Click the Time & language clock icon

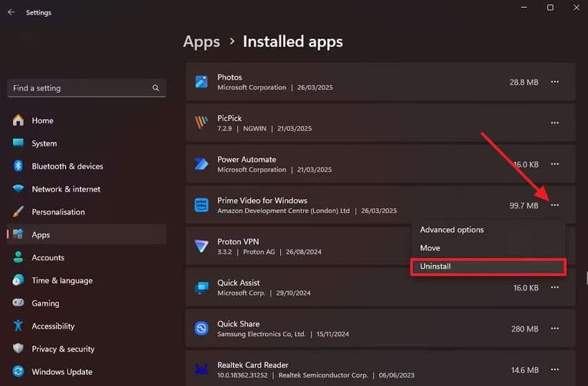(18, 280)
